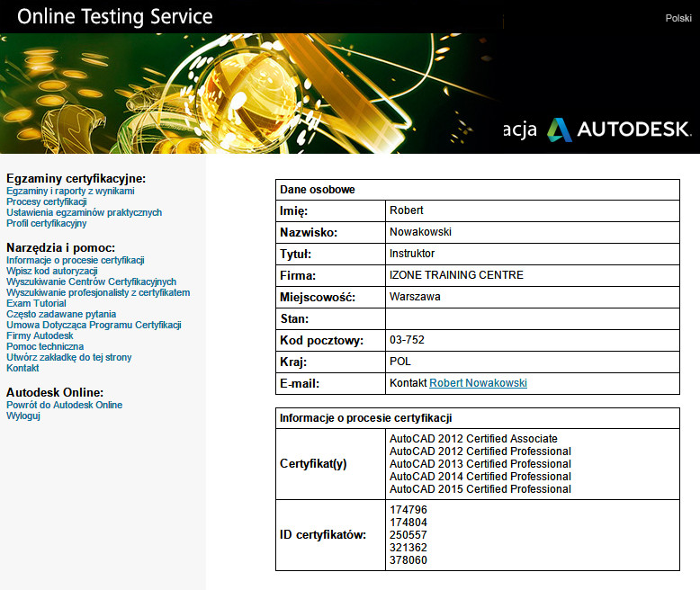Select the surname value Nowakowski
The width and height of the screenshot is (700, 590).
[x=420, y=232]
